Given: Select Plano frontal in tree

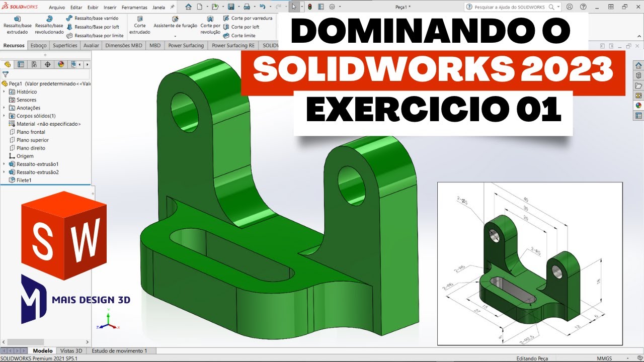Looking at the screenshot, I should [27, 132].
